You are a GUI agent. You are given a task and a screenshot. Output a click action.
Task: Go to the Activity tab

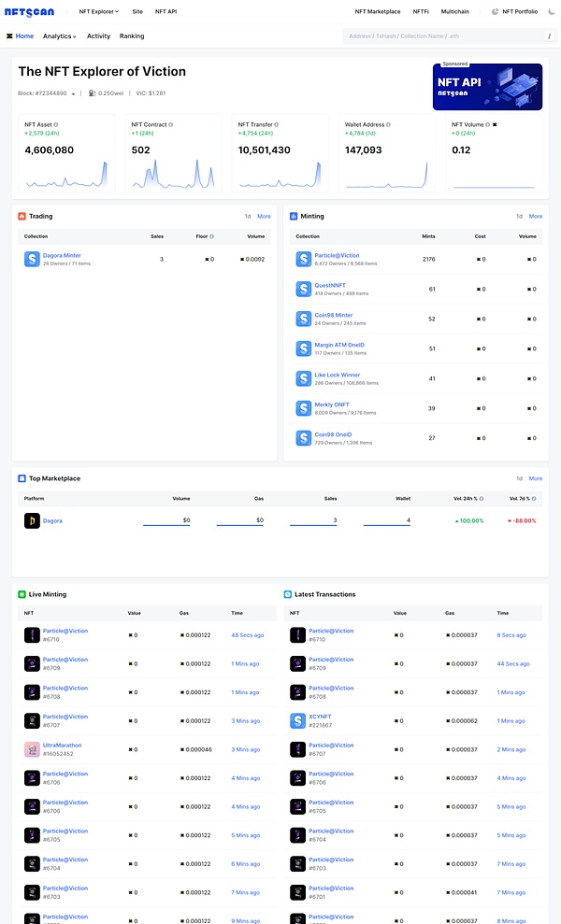pos(98,36)
